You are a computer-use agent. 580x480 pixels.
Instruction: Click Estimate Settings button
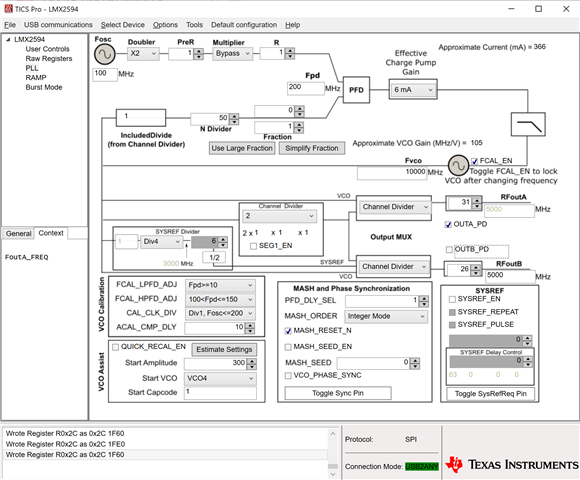point(224,349)
